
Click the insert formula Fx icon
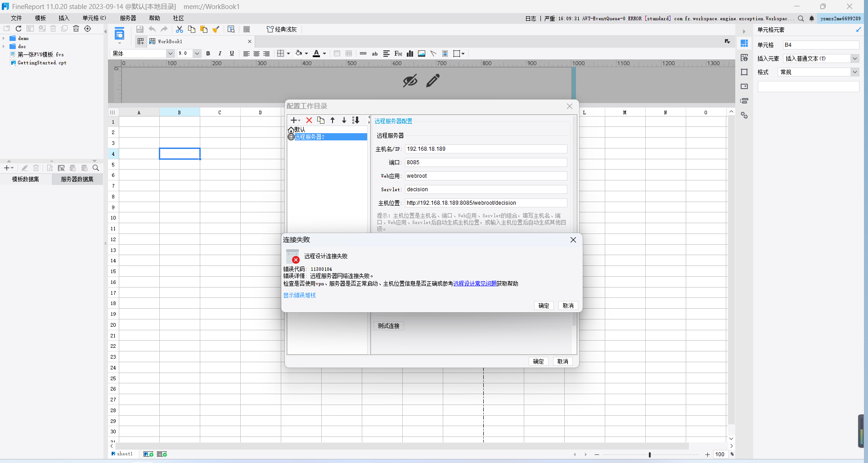pyautogui.click(x=398, y=54)
